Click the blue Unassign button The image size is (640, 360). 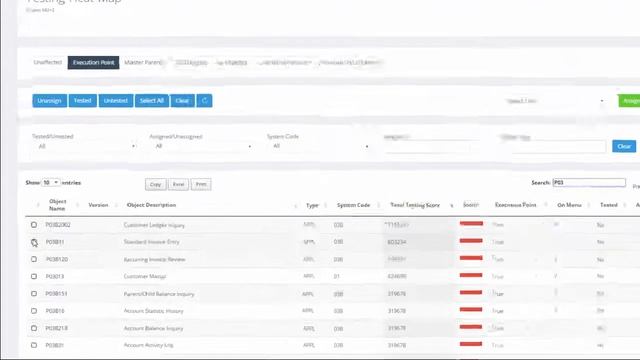point(49,100)
